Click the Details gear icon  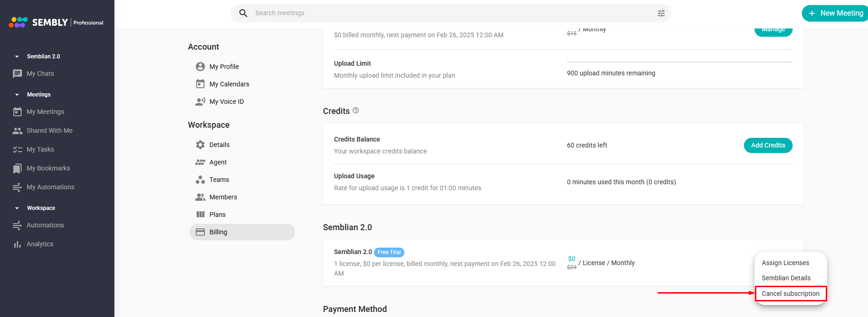(200, 145)
